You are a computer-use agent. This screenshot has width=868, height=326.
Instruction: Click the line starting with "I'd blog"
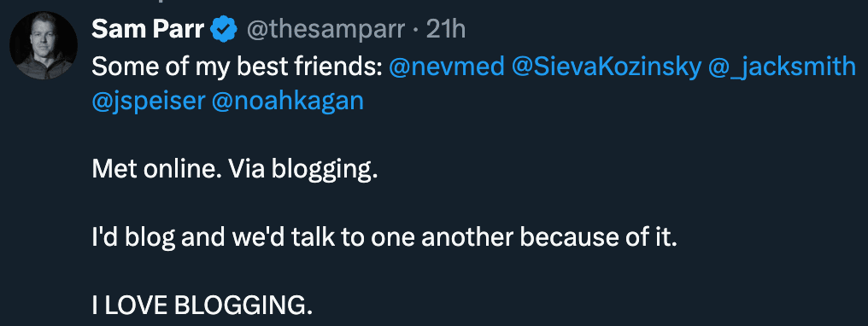pyautogui.click(x=384, y=237)
